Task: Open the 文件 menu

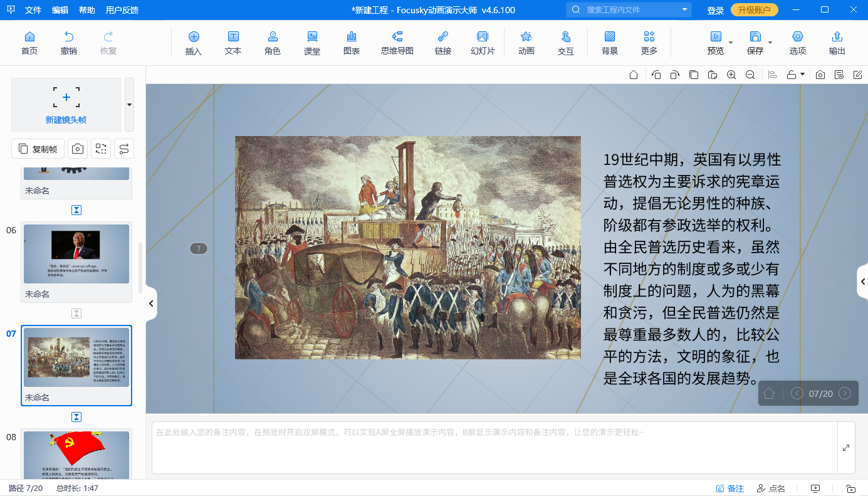Action: point(33,10)
